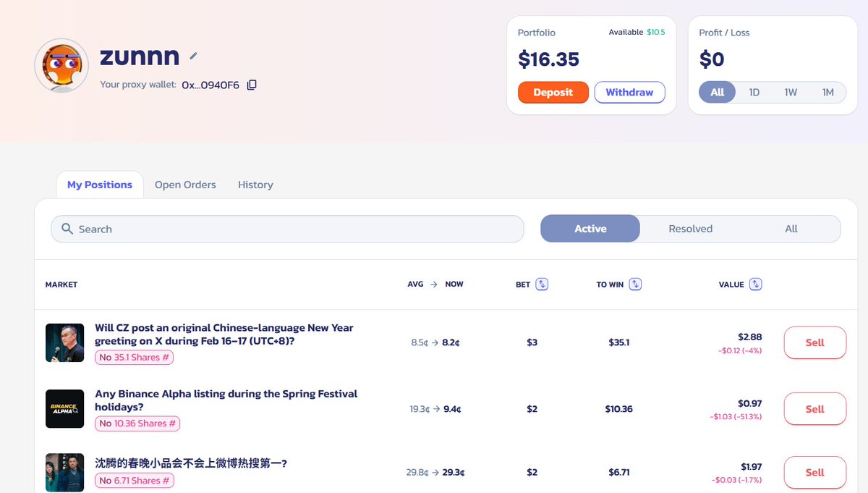Open the Binance Alpha Spring Festival market
This screenshot has width=868, height=493.
226,400
